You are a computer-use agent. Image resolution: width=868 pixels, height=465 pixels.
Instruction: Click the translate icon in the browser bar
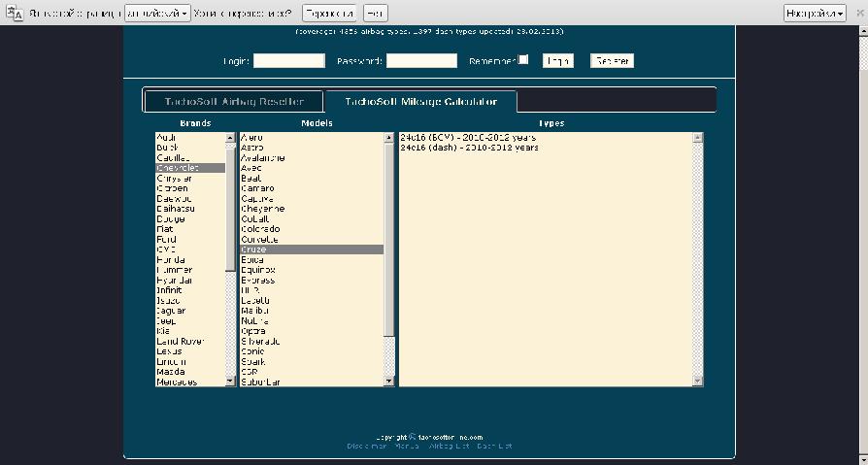pos(15,14)
